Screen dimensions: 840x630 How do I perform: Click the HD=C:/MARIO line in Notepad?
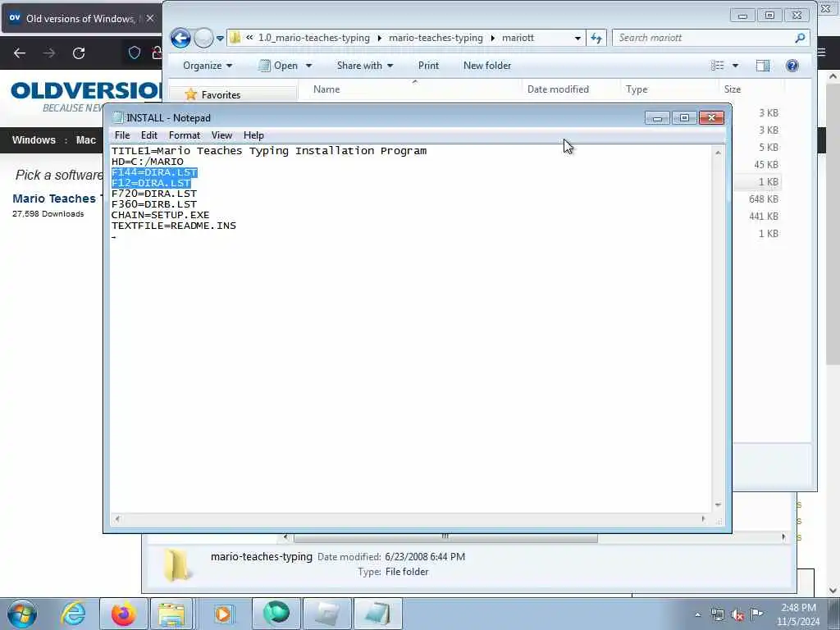(x=148, y=162)
